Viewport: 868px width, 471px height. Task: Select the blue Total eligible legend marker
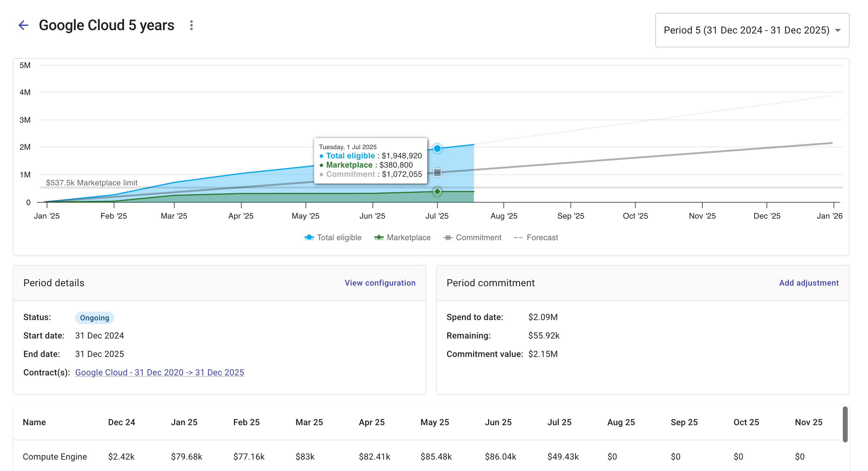click(x=309, y=237)
